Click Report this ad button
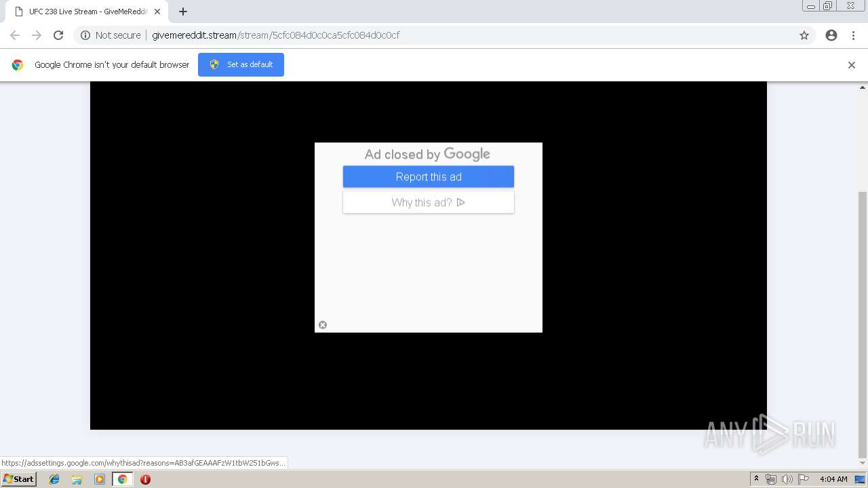Screen dimensions: 868x488 (x=429, y=177)
